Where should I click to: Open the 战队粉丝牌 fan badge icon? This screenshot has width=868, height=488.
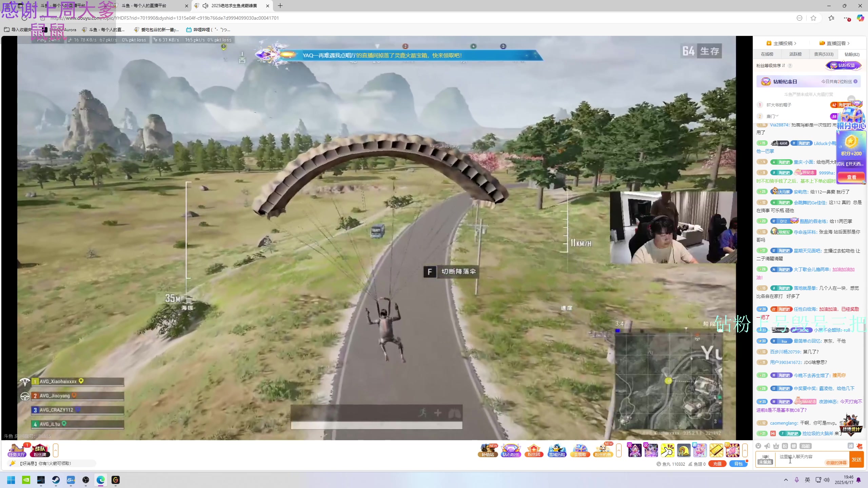pyautogui.click(x=40, y=450)
